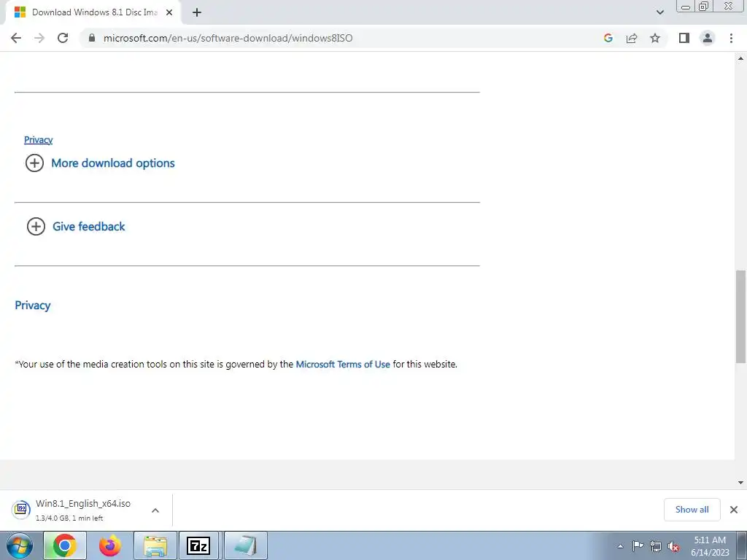Image resolution: width=747 pixels, height=560 pixels.
Task: Click the Microsoft logo favicon on tab
Action: coord(20,12)
